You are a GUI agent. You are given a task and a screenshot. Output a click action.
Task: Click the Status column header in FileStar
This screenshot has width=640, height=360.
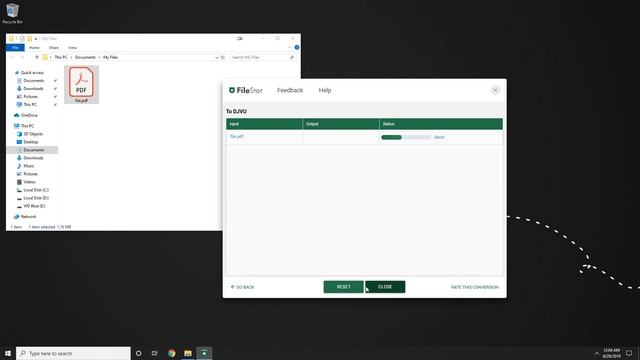(x=441, y=124)
